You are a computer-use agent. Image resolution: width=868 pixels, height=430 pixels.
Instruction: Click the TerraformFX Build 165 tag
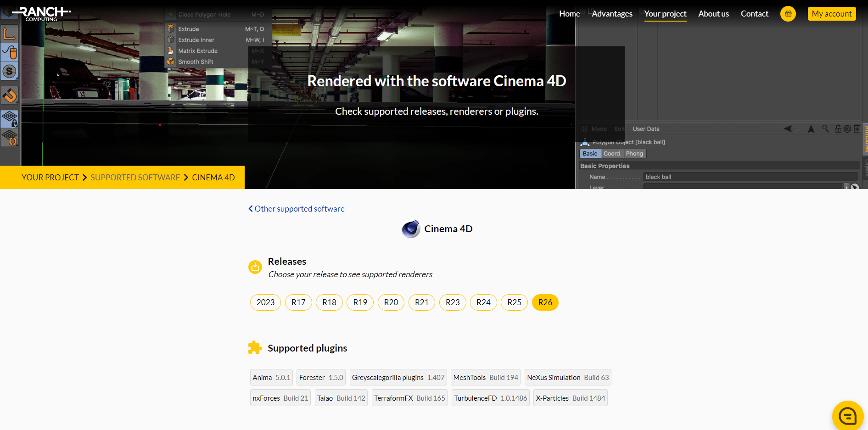tap(409, 398)
